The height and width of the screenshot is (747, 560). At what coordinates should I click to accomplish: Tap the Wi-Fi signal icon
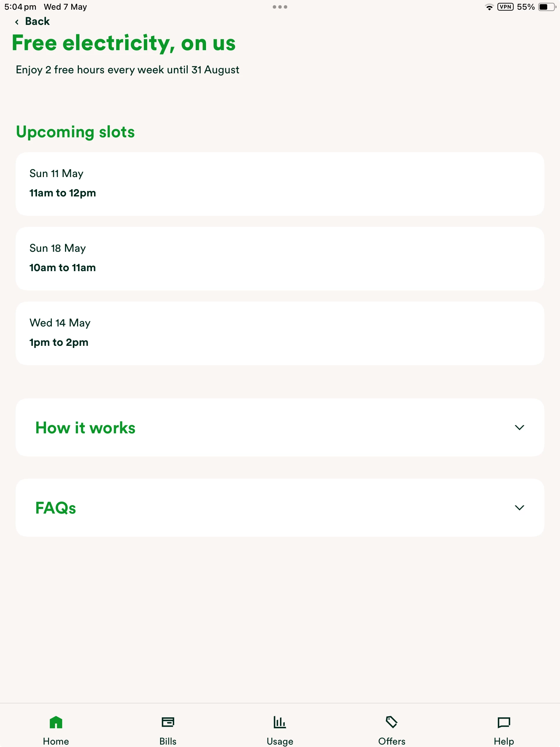[x=489, y=7]
